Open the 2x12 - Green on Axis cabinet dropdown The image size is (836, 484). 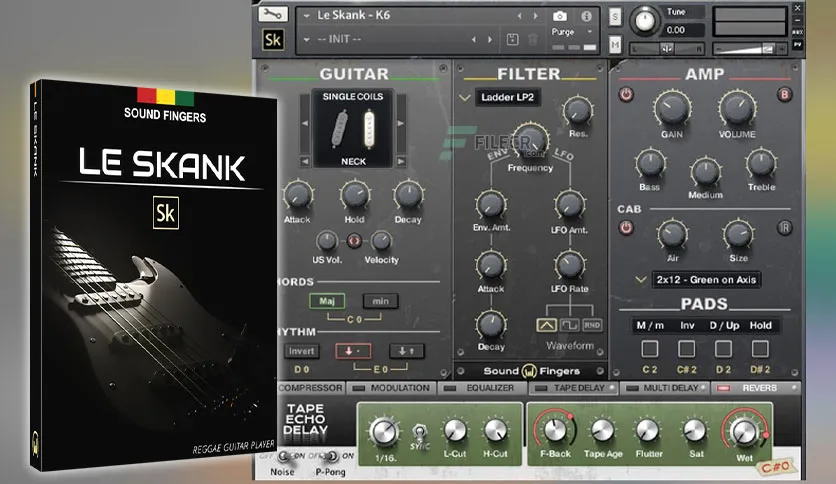pos(706,280)
